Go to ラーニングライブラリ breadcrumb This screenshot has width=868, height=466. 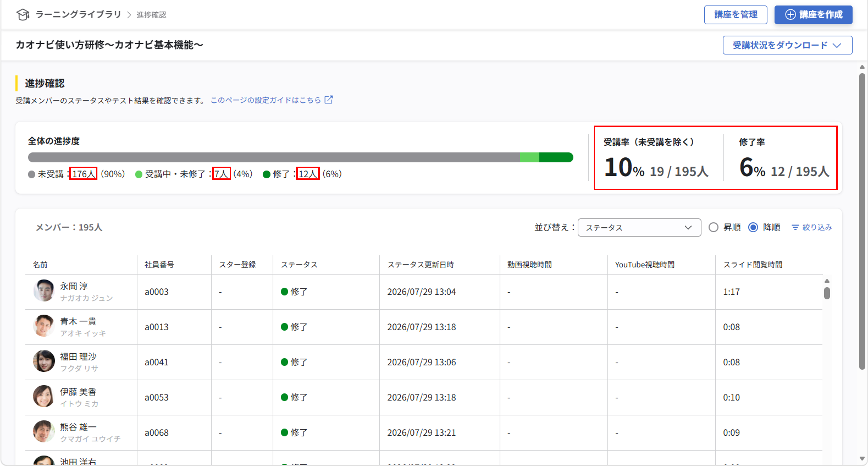78,14
